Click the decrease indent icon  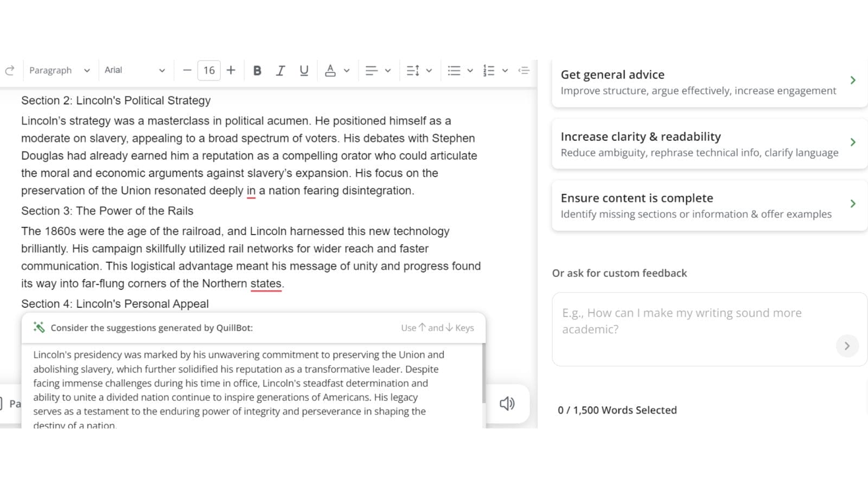[524, 70]
